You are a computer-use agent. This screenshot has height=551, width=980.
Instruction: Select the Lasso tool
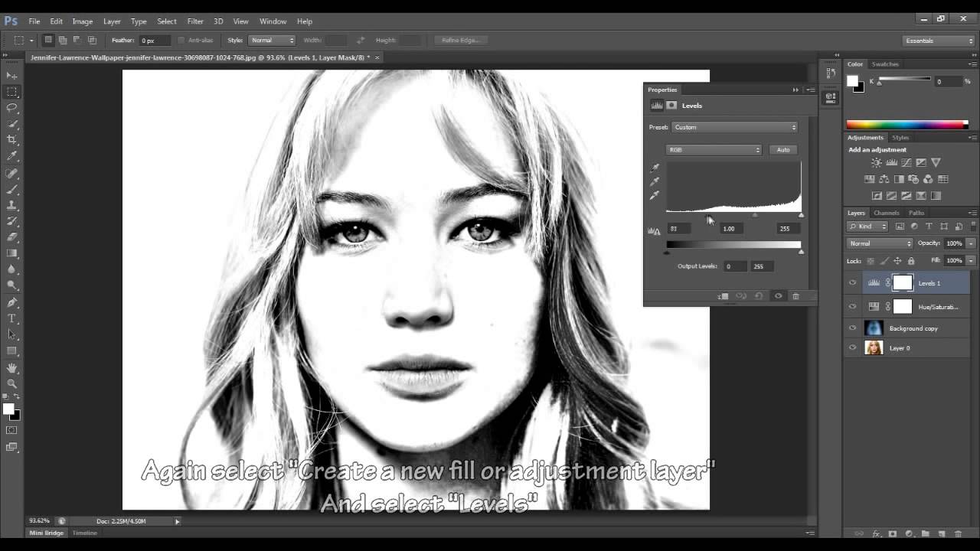tap(12, 108)
